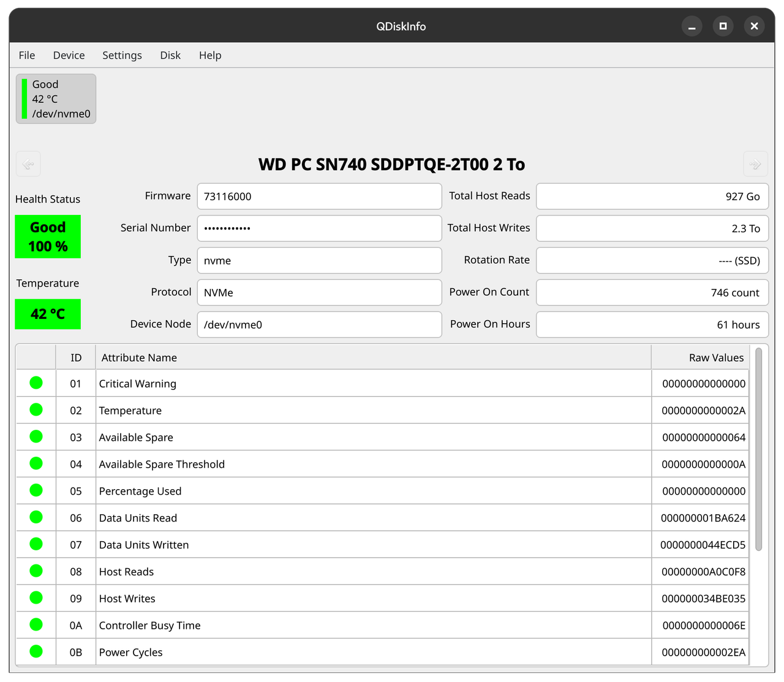Minimize the QDiskInfo window

pos(692,26)
